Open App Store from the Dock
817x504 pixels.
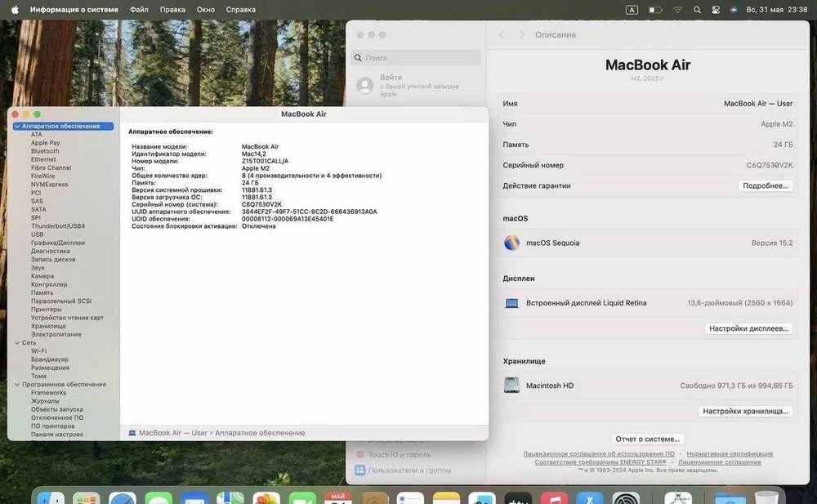(590, 499)
